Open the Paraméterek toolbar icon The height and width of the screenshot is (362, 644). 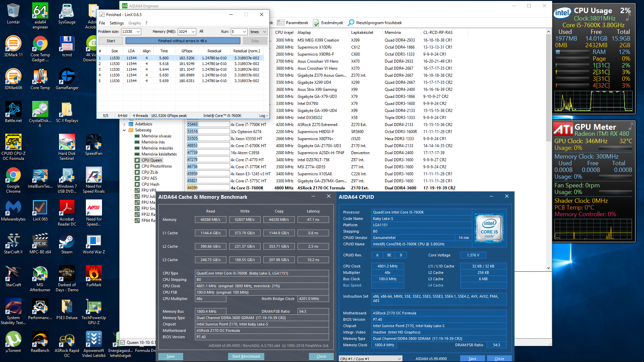(x=280, y=23)
